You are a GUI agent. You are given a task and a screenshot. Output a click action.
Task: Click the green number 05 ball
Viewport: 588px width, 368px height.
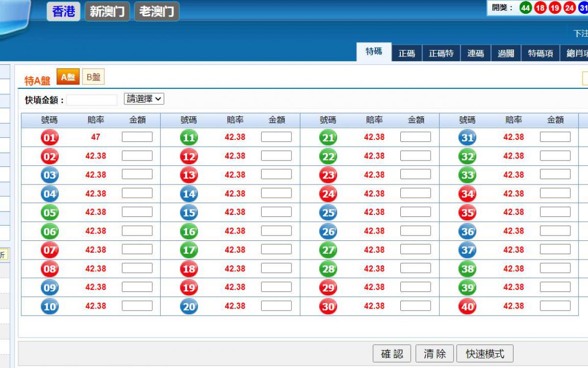click(x=49, y=212)
